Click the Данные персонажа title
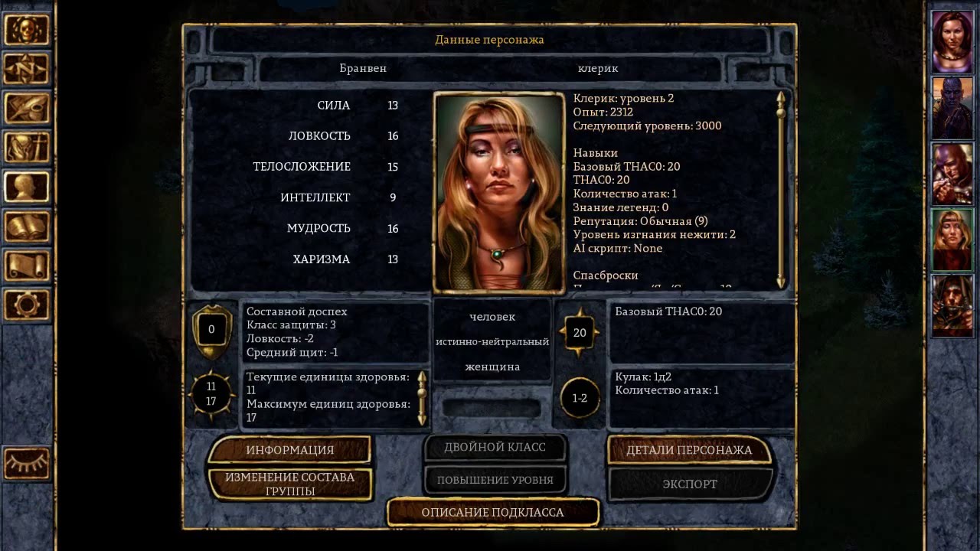This screenshot has width=980, height=551. coord(489,40)
